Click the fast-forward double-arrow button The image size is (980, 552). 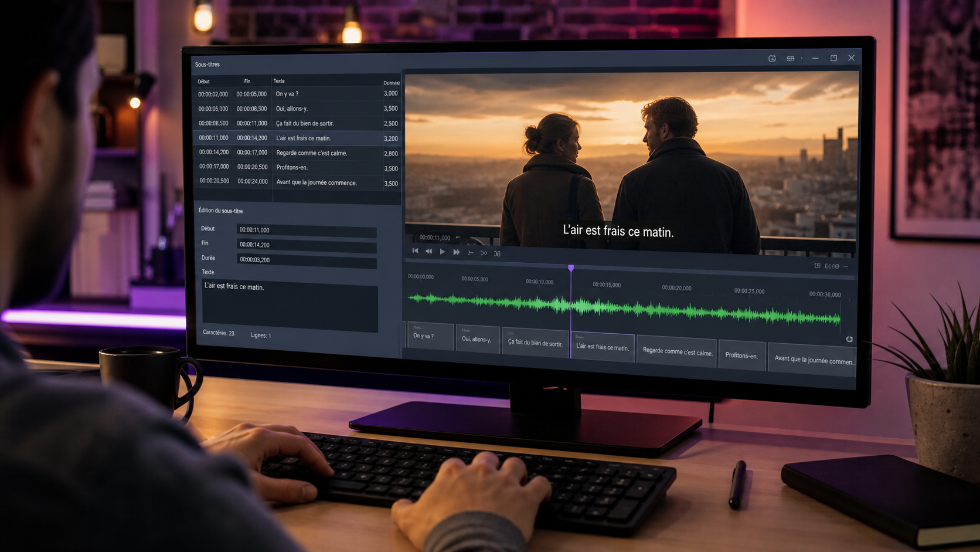(456, 252)
